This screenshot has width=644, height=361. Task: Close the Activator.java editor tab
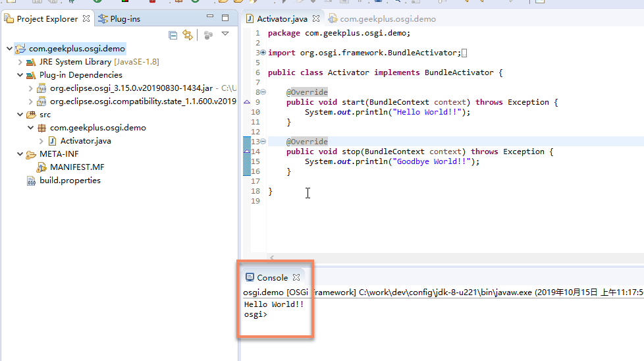point(316,18)
